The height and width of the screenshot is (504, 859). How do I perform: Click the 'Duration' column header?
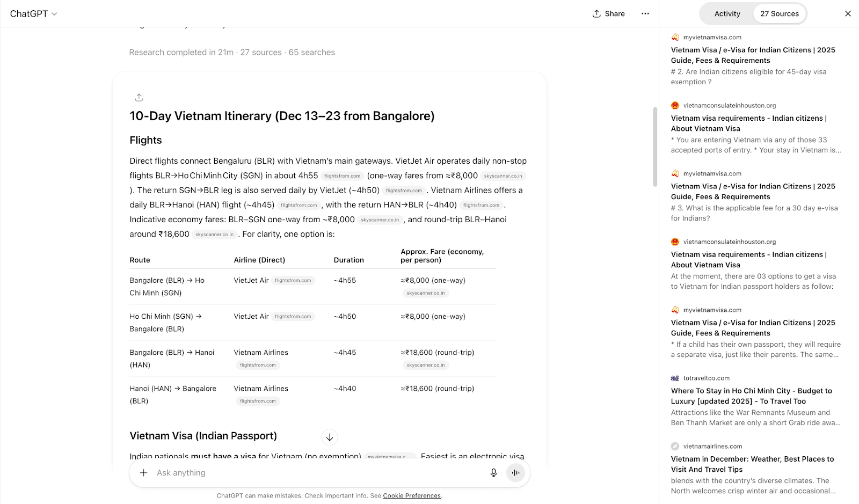(349, 260)
